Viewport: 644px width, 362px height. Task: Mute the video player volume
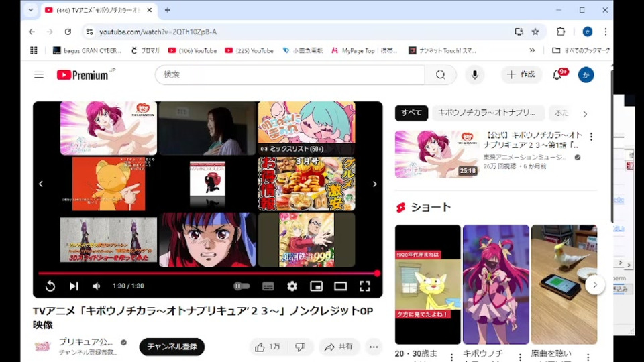tap(96, 286)
